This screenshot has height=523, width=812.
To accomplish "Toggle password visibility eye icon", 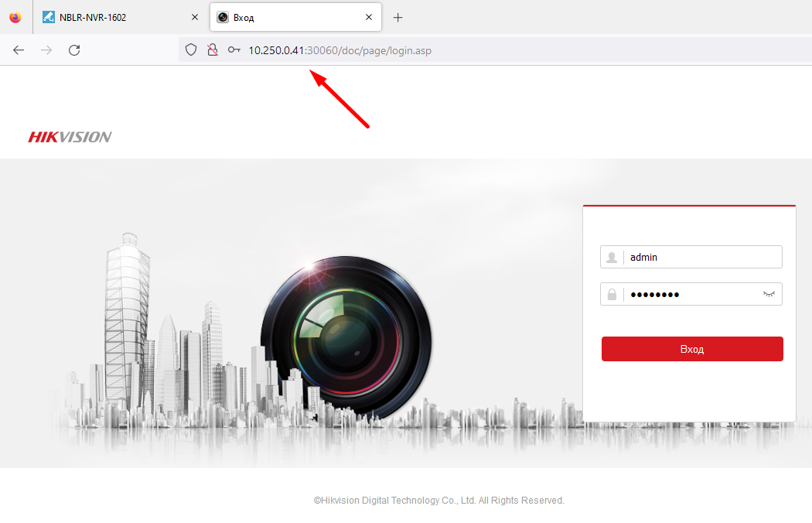I will point(769,295).
